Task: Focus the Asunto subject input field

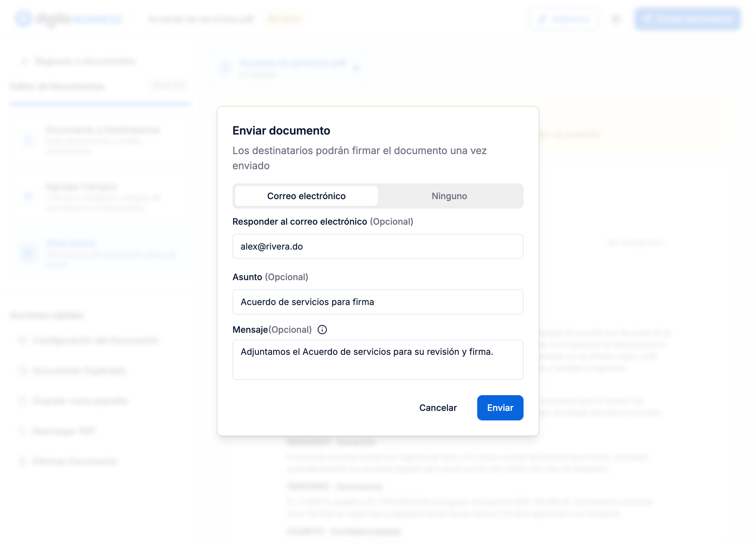Action: [x=378, y=302]
